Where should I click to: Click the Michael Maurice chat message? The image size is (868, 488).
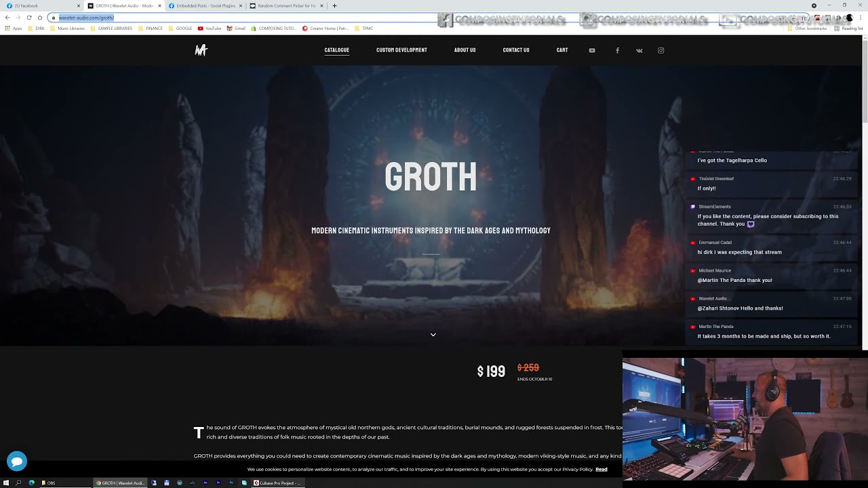click(772, 275)
